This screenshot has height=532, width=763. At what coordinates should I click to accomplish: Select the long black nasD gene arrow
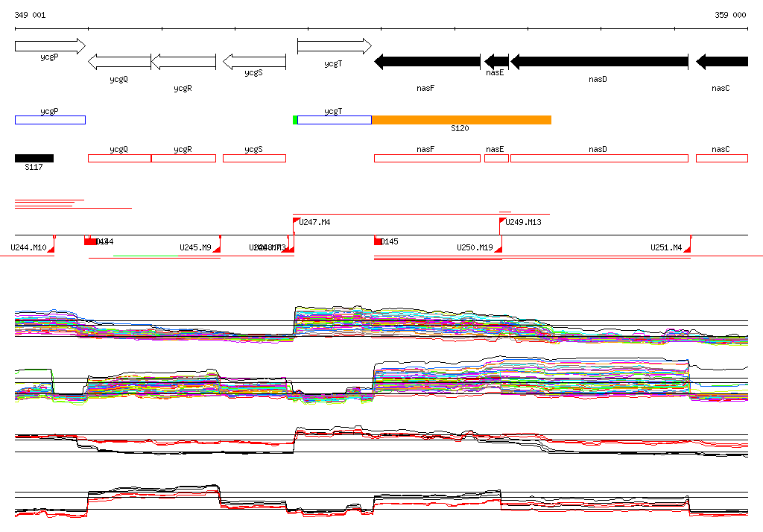[600, 62]
